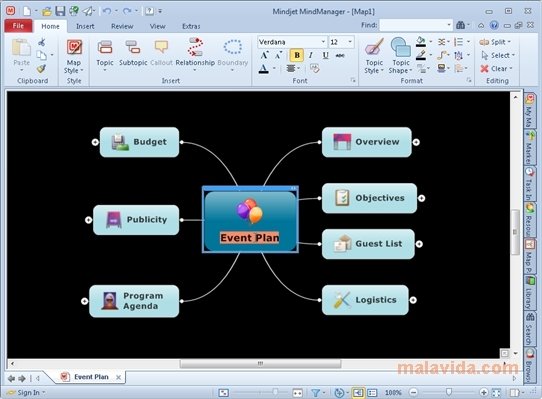Viewport: 542px width, 399px height.
Task: Select the Logistics topic
Action: (x=365, y=300)
